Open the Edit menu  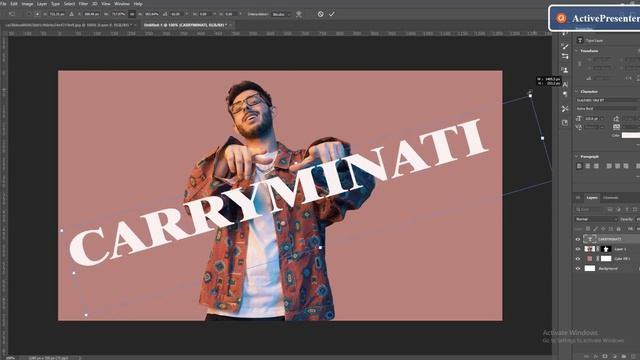pyautogui.click(x=14, y=4)
